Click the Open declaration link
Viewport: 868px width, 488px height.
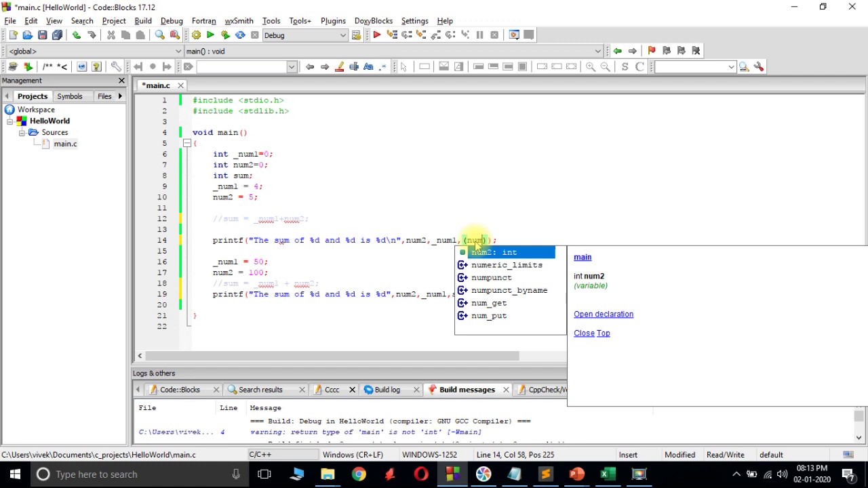tap(604, 314)
